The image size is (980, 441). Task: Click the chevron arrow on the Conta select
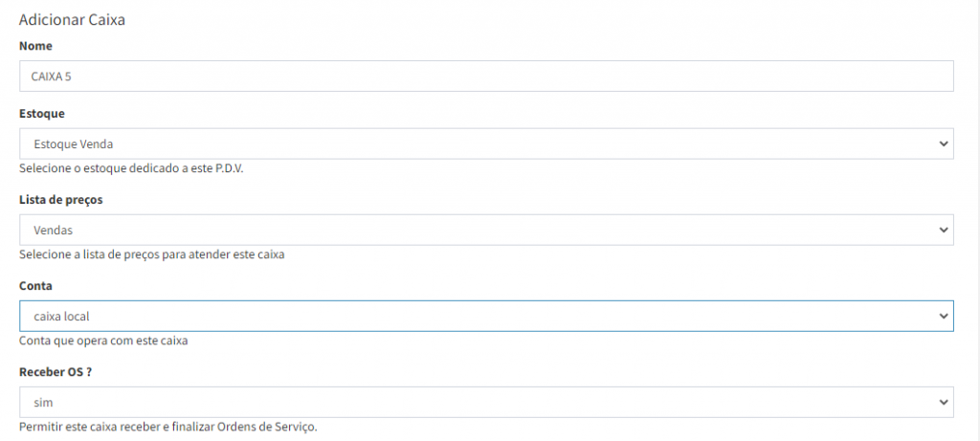point(945,317)
